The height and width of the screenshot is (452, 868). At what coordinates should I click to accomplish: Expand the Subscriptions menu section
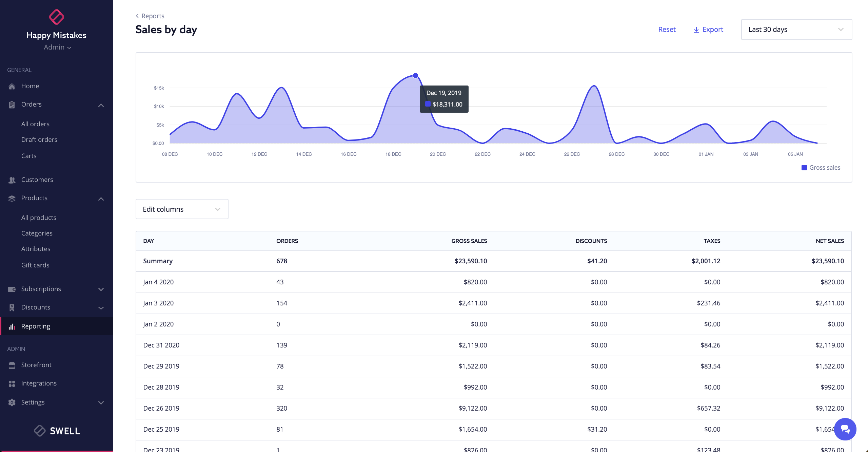(101, 289)
